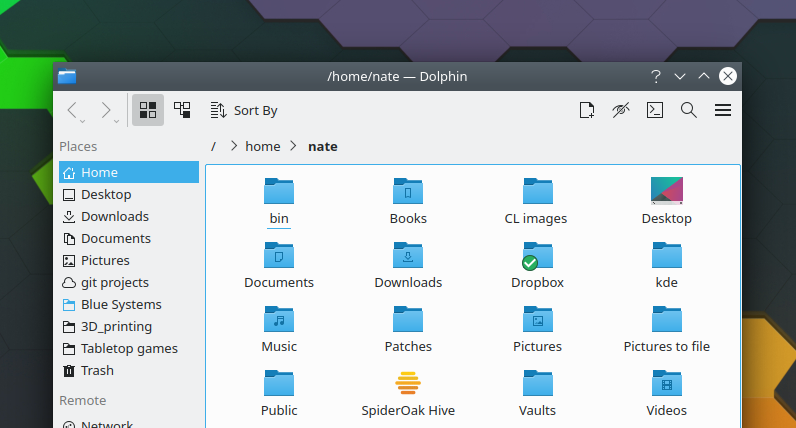Switch to Icons view mode
Image resolution: width=796 pixels, height=428 pixels.
coord(148,110)
